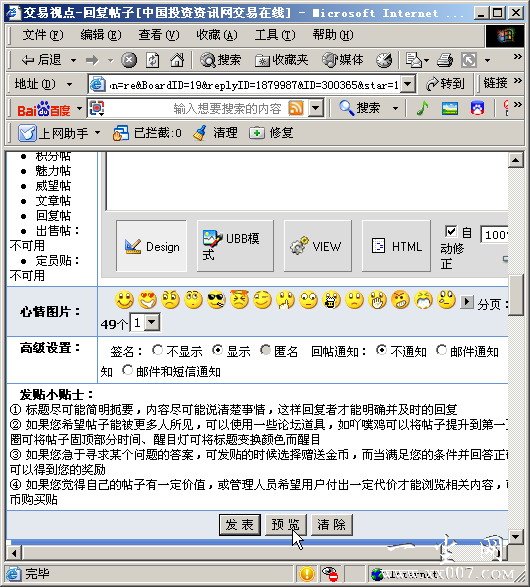Image resolution: width=530 pixels, height=587 pixels.
Task: Open the 查看(V) menu
Action: point(159,35)
